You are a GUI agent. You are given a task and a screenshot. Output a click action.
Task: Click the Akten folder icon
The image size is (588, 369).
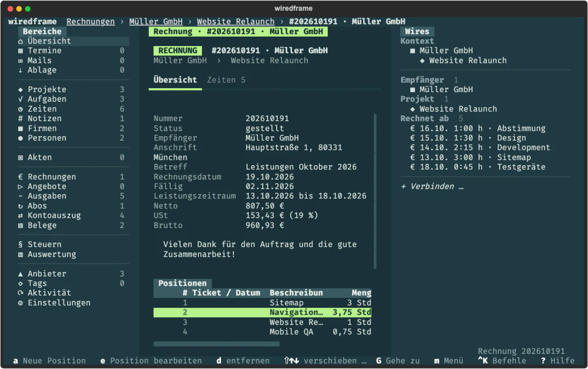click(21, 158)
